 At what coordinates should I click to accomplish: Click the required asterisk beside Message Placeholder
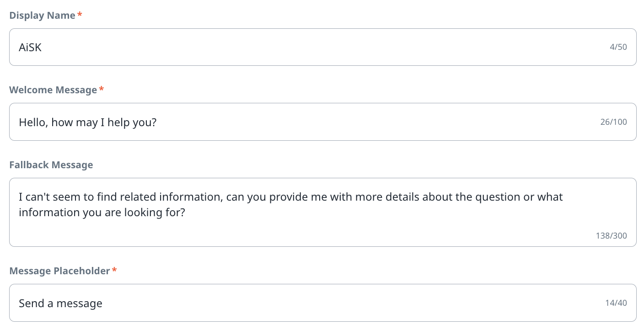click(x=114, y=271)
